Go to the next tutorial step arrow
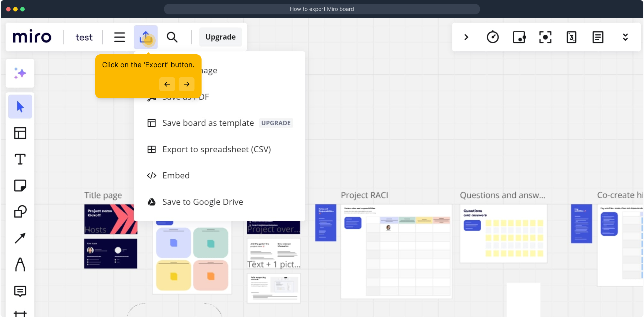Screen dimensions: 644x317 pyautogui.click(x=187, y=84)
